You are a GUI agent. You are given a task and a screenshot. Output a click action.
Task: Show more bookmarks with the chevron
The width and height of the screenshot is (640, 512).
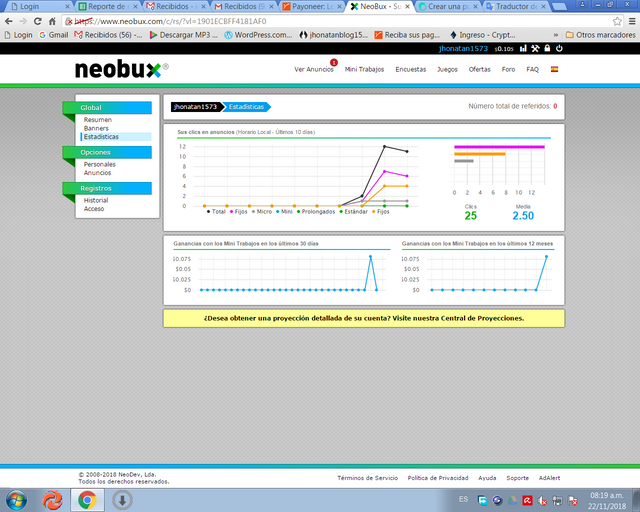point(556,35)
